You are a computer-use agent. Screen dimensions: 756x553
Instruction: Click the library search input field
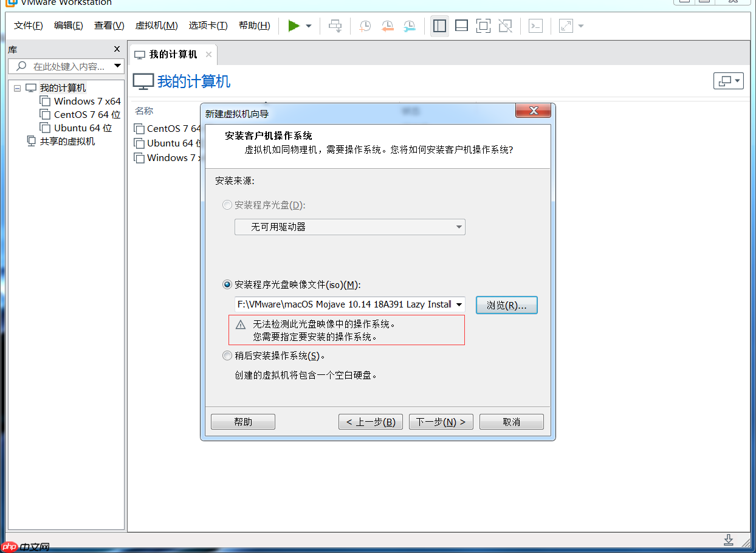pyautogui.click(x=66, y=66)
